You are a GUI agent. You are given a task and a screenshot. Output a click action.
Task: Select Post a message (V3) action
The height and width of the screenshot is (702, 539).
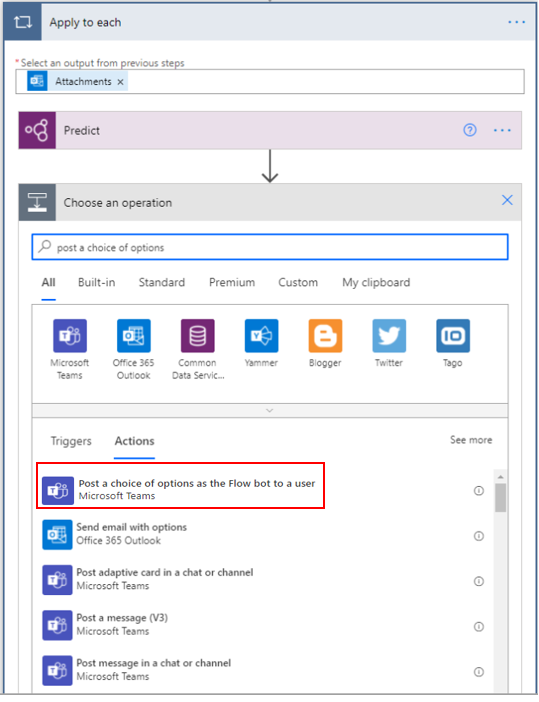pyautogui.click(x=122, y=624)
